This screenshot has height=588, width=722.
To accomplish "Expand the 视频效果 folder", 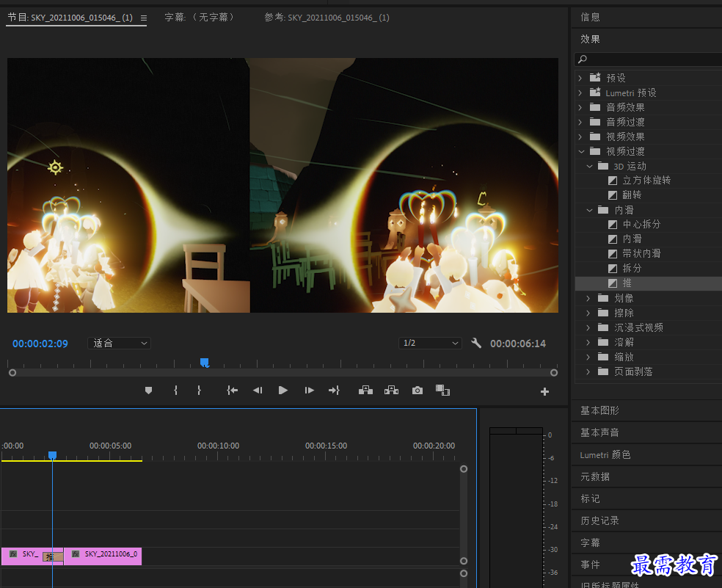I will pos(580,137).
